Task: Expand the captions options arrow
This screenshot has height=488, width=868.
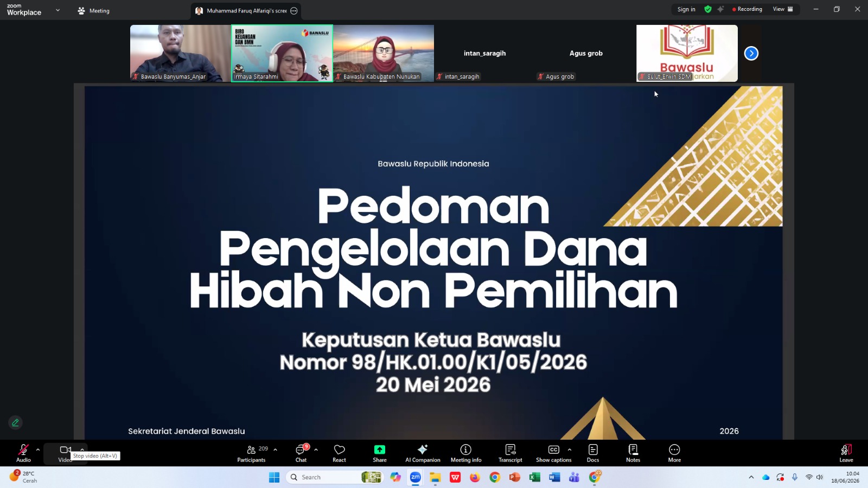Action: 569,450
